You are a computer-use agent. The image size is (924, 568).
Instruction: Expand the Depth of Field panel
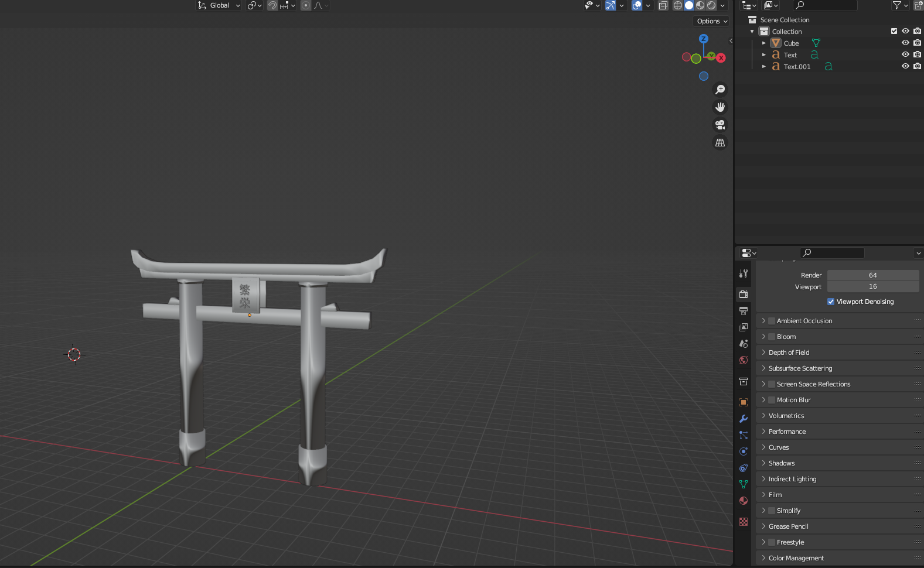coord(839,353)
